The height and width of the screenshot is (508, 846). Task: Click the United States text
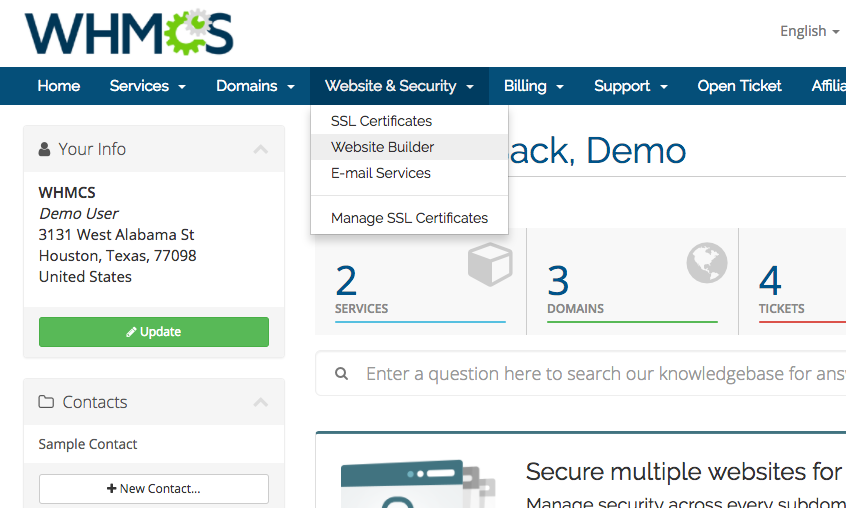(x=85, y=277)
